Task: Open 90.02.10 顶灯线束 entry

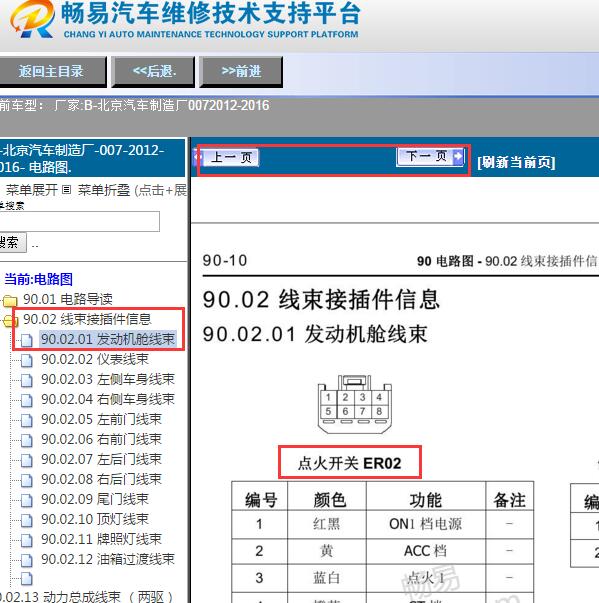Action: pyautogui.click(x=95, y=519)
